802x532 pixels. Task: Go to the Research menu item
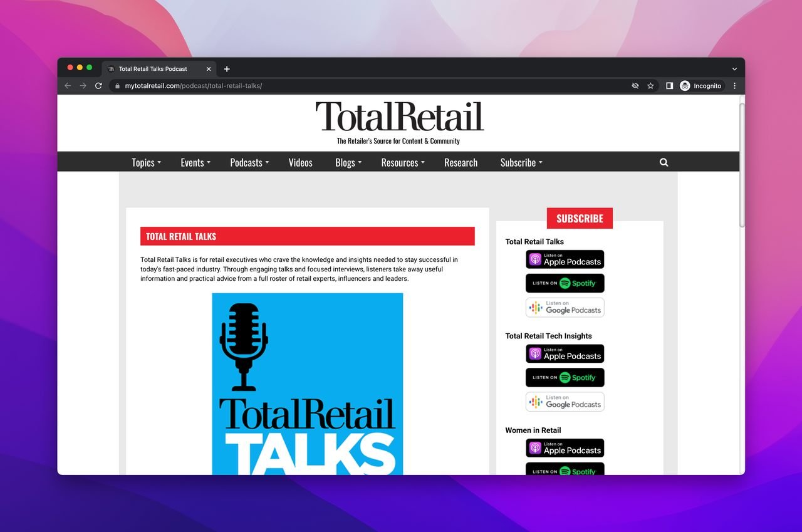(461, 162)
